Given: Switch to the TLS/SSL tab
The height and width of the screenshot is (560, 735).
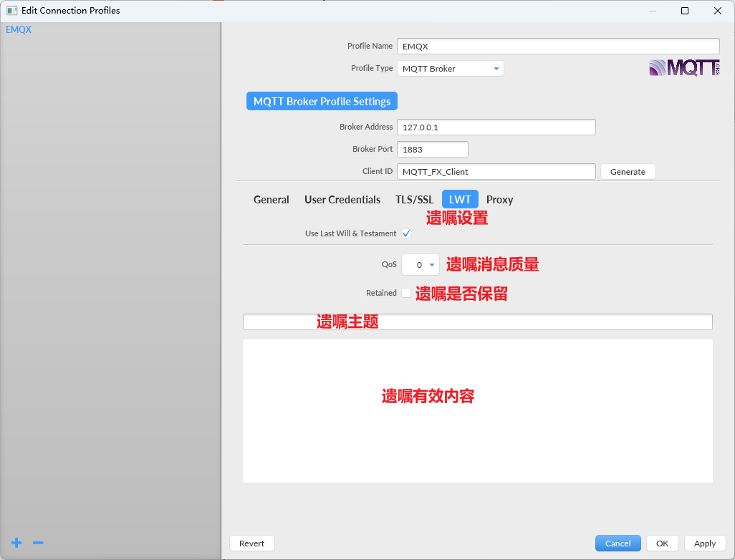Looking at the screenshot, I should [414, 200].
